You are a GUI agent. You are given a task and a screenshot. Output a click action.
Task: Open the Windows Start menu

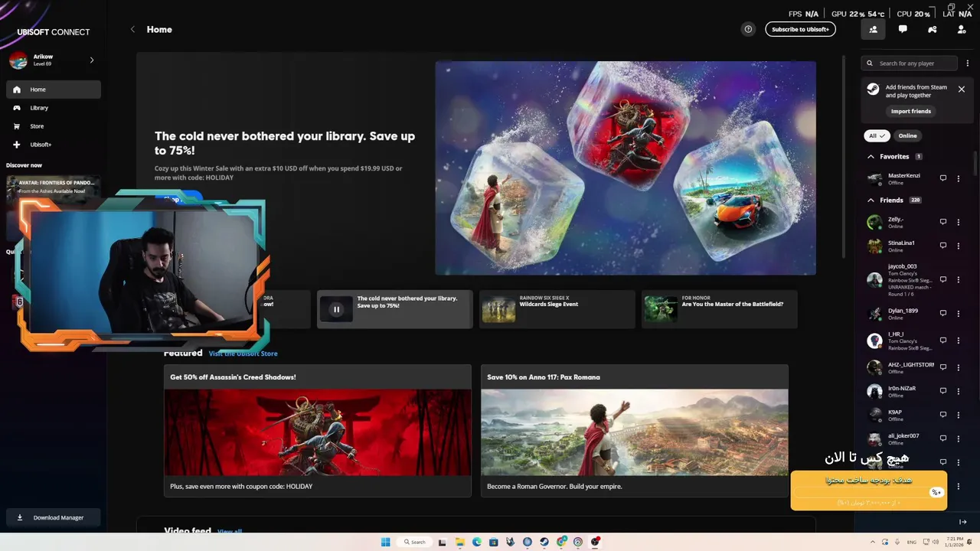click(x=386, y=542)
